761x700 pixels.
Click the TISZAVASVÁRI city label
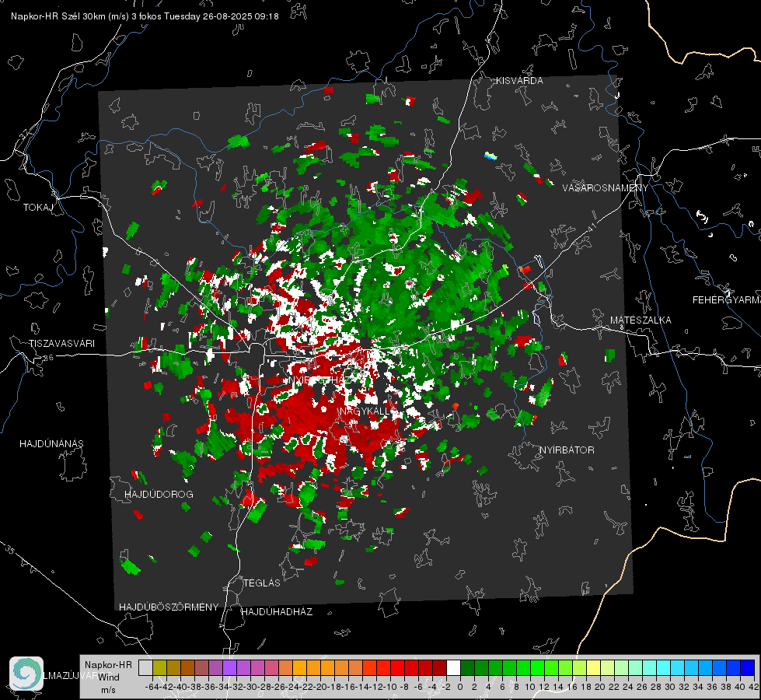coord(61,344)
